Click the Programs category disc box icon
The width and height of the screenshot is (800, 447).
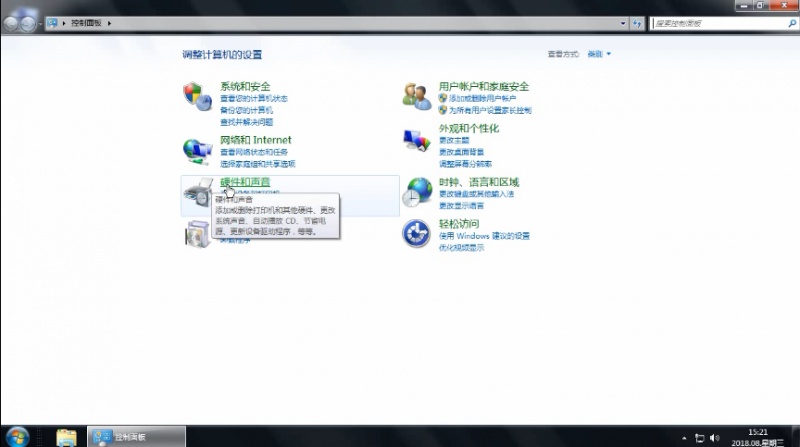[x=197, y=234]
